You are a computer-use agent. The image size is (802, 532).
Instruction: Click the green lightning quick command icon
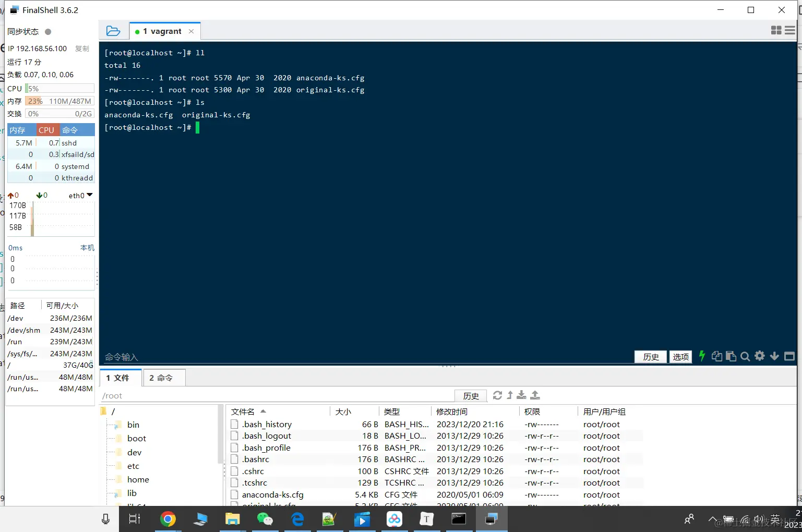(x=702, y=356)
